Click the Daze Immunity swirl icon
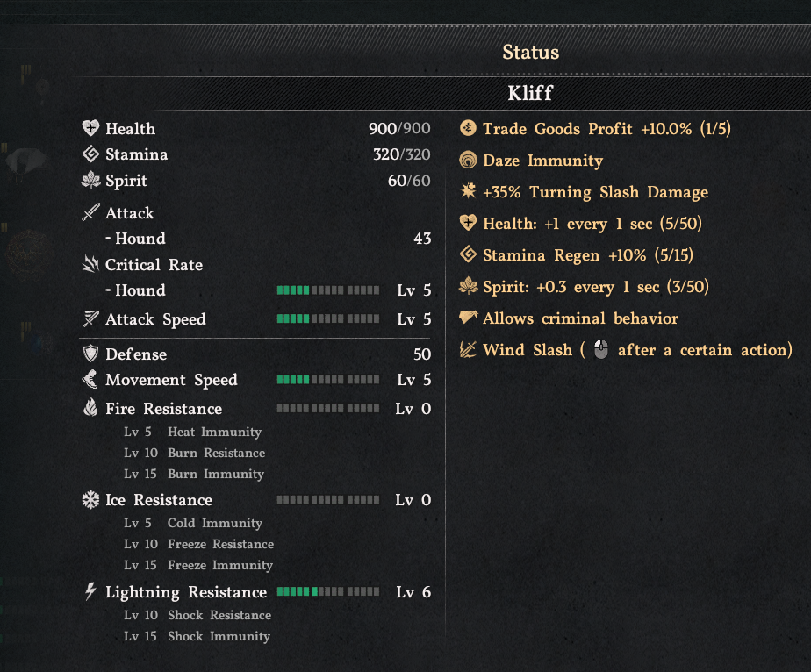The width and height of the screenshot is (811, 672). point(469,161)
